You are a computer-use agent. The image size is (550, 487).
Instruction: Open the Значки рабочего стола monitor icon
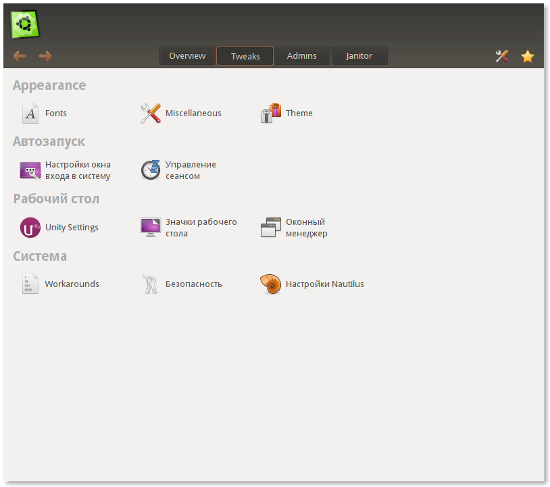(150, 227)
